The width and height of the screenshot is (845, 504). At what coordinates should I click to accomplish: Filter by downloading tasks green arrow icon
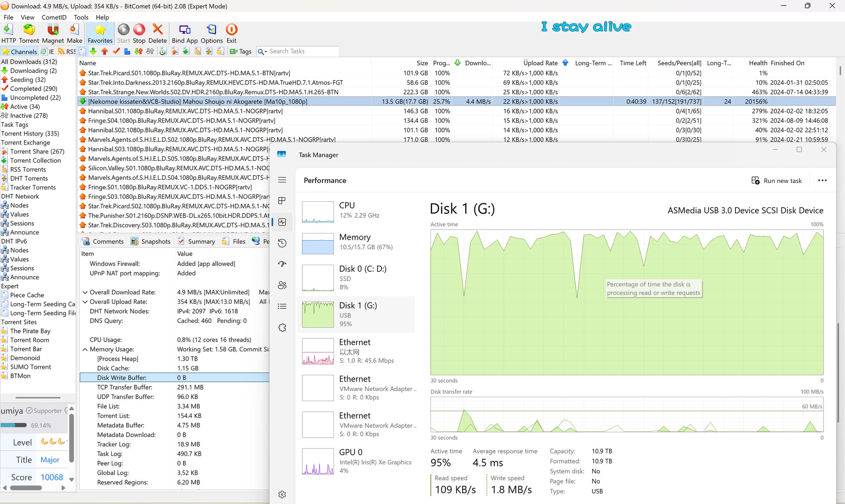tap(93, 51)
